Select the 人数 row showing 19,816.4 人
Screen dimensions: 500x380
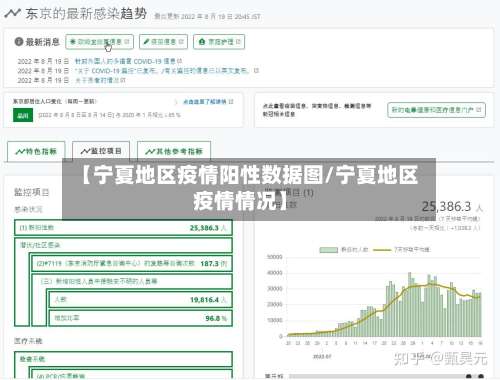coord(140,300)
